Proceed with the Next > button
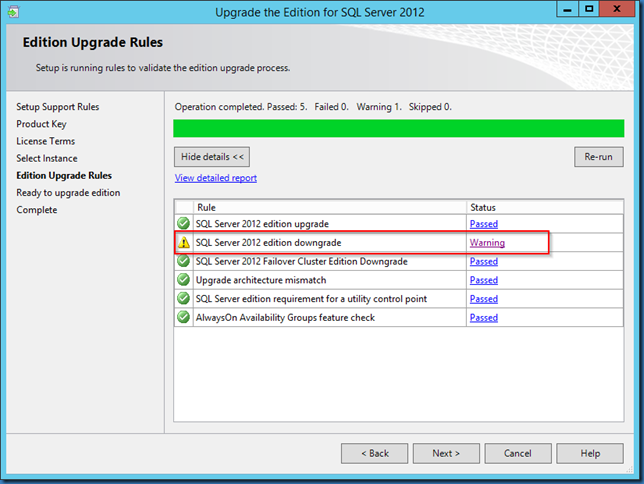Screen dimensions: 644x484 click(446, 453)
